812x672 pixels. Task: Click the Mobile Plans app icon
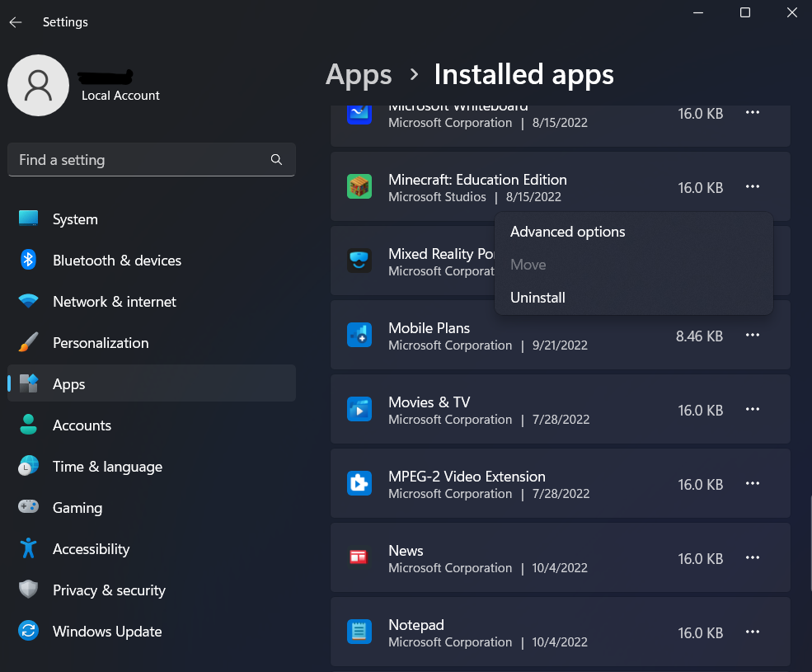coord(359,336)
